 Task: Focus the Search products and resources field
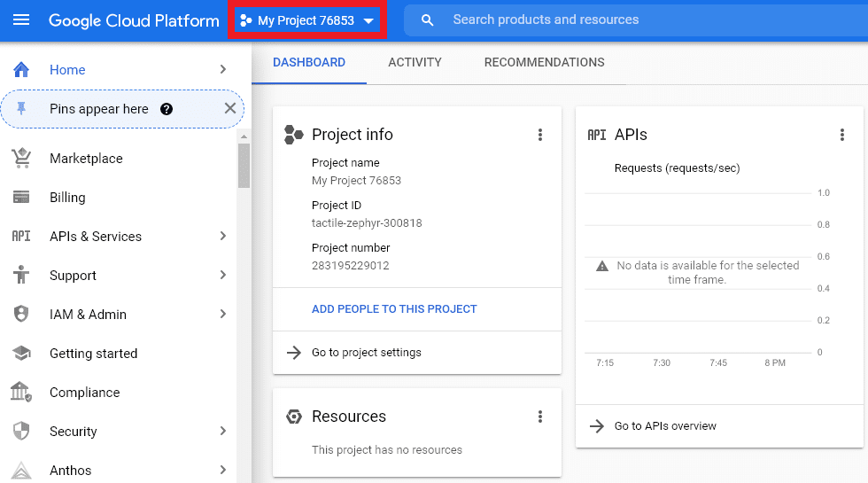coord(636,19)
